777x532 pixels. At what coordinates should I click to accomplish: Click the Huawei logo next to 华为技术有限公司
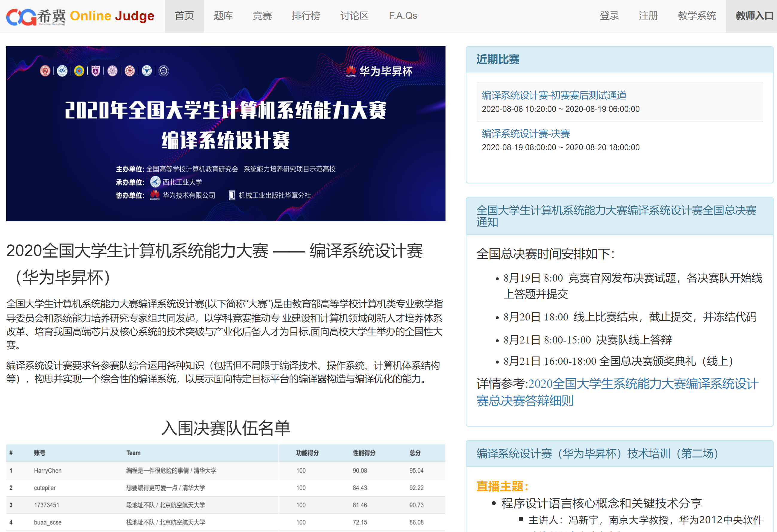[155, 195]
